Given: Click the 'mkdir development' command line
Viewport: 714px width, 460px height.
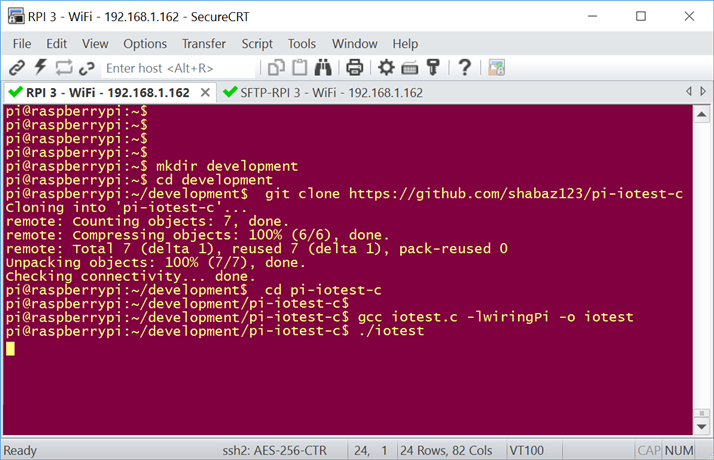Looking at the screenshot, I should tap(227, 166).
